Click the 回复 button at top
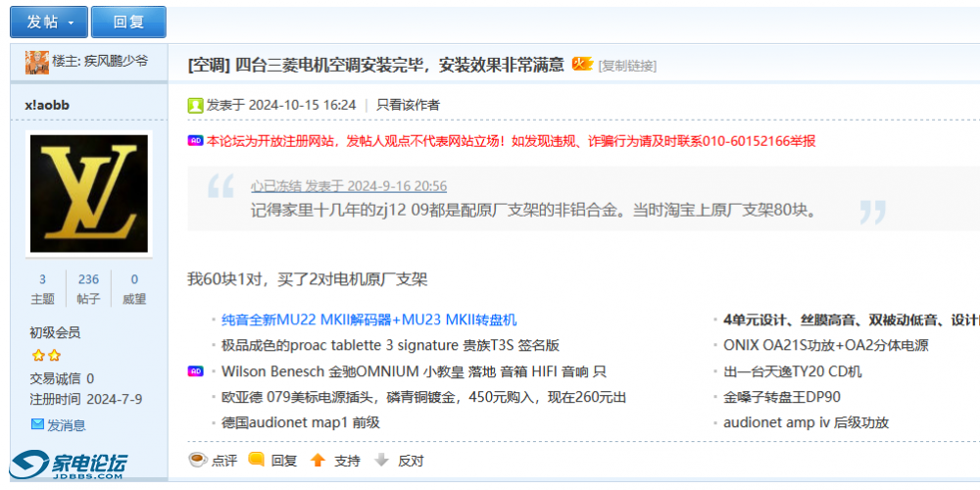 pos(128,22)
